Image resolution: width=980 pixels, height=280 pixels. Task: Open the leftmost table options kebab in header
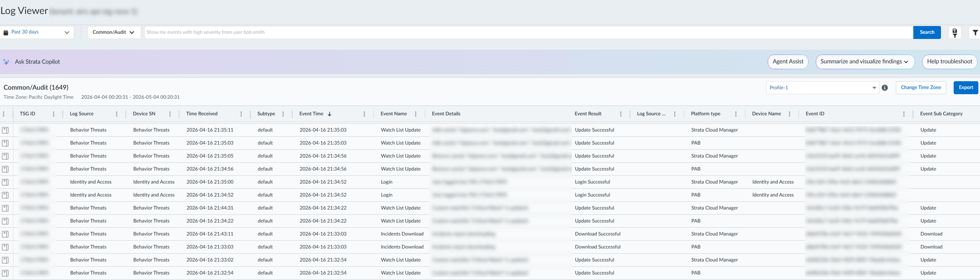pos(4,114)
